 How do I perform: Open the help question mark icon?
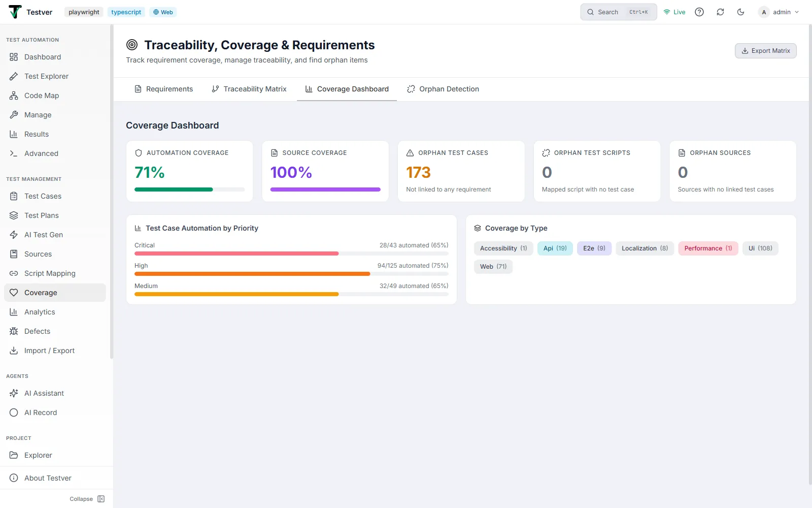tap(699, 12)
